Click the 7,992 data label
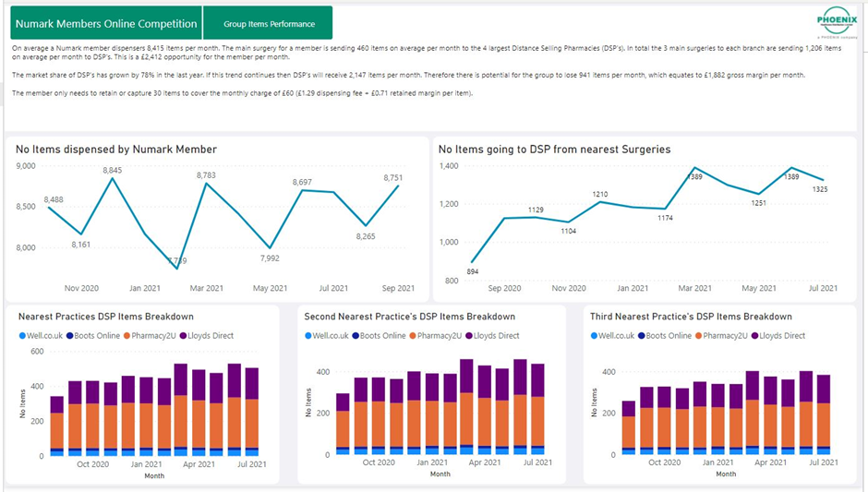Viewport: 868px width, 492px height. 270,258
